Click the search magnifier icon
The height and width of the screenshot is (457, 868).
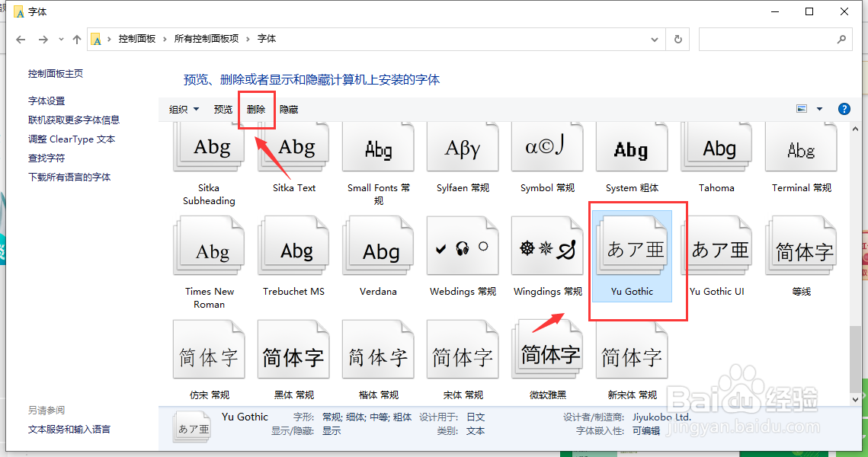click(841, 40)
